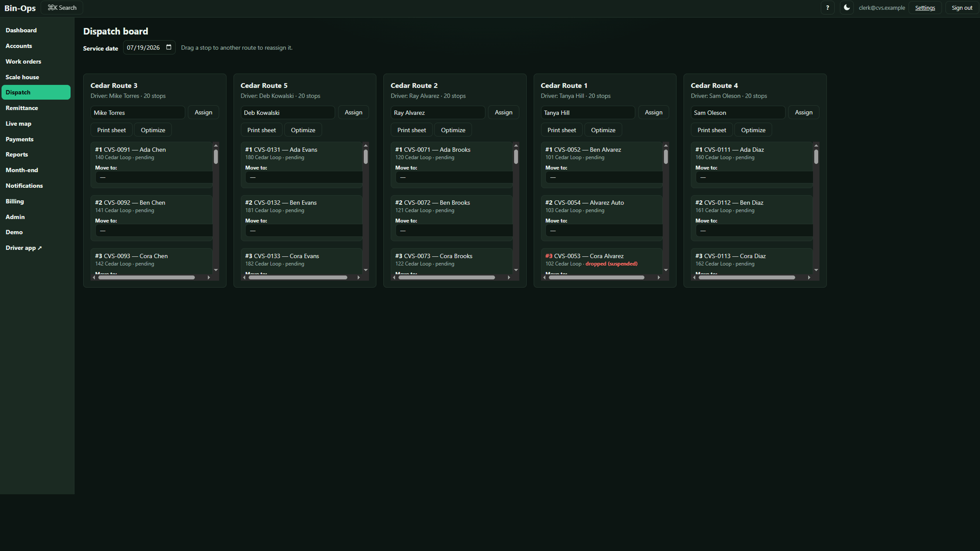Open Sam Oleson driver dropdown
Image resolution: width=980 pixels, height=551 pixels.
click(738, 112)
